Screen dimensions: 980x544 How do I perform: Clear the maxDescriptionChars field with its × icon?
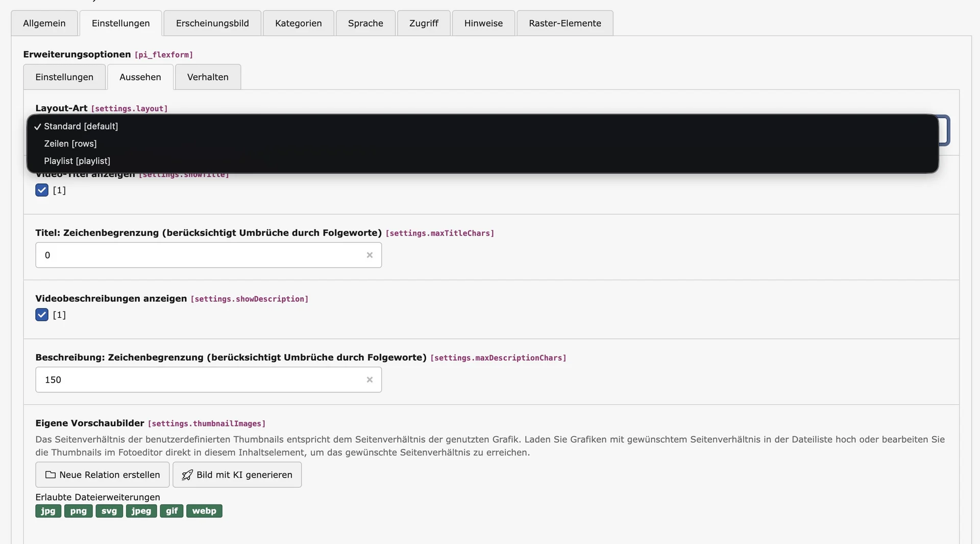(x=370, y=380)
